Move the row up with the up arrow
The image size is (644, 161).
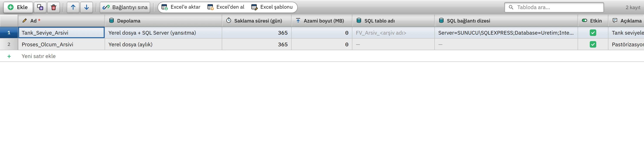73,7
